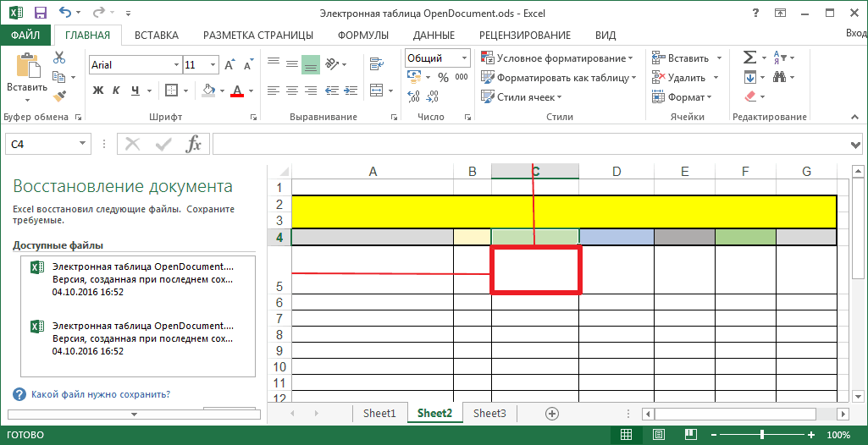This screenshot has width=868, height=445.
Task: Click the Find binoculars icon
Action: (777, 77)
